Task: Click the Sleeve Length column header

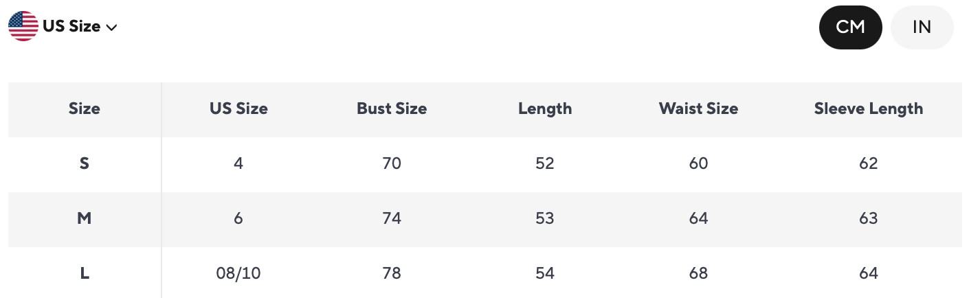Action: tap(869, 108)
